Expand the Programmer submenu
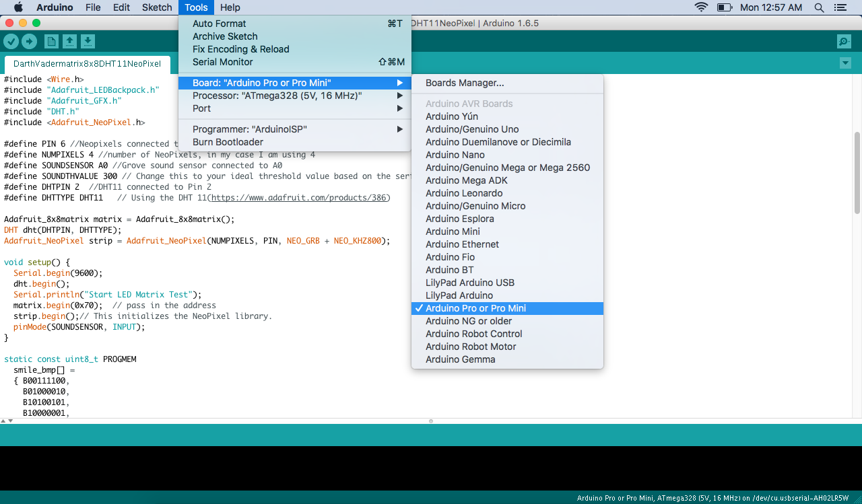The image size is (862, 504). coord(294,129)
